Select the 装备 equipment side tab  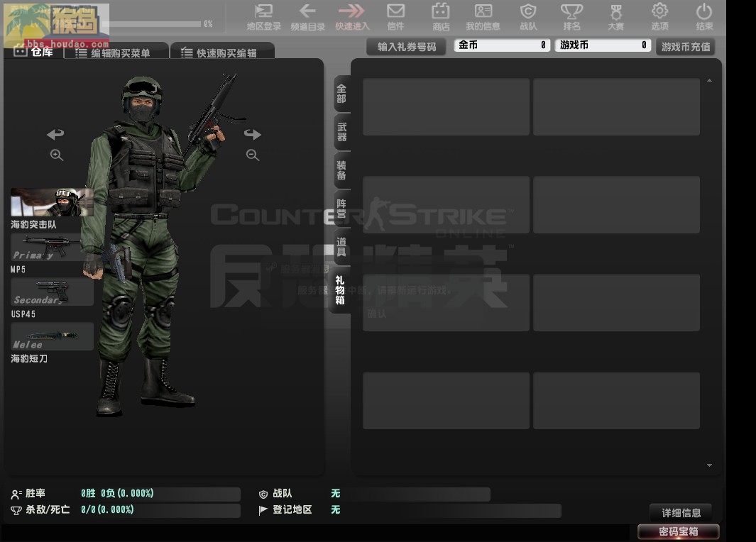coord(341,170)
